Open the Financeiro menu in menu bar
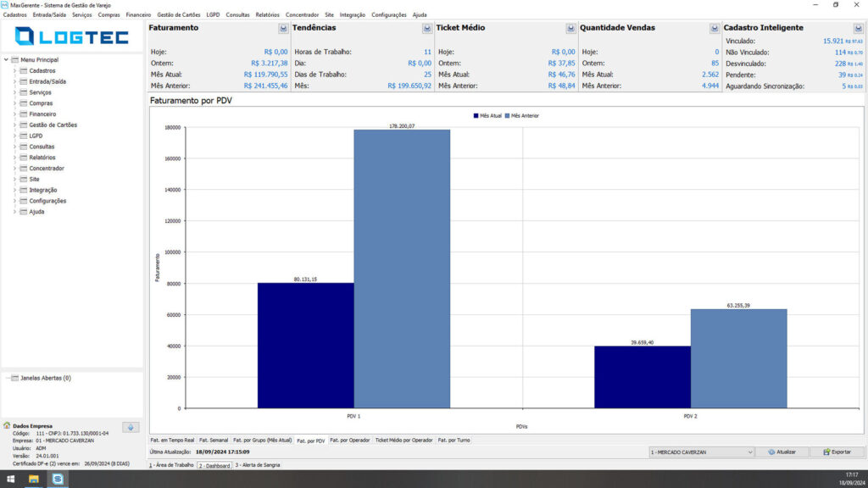The height and width of the screenshot is (488, 868). (138, 15)
